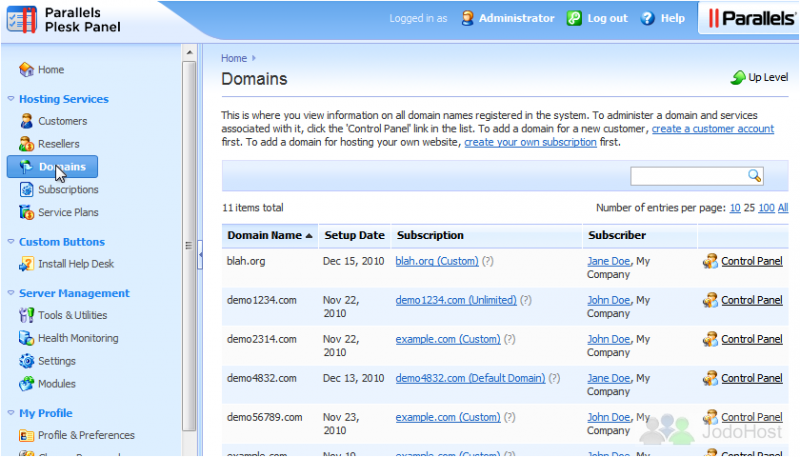
Task: Click the help (?) mark beside blah.org (Custom)
Action: pyautogui.click(x=488, y=261)
